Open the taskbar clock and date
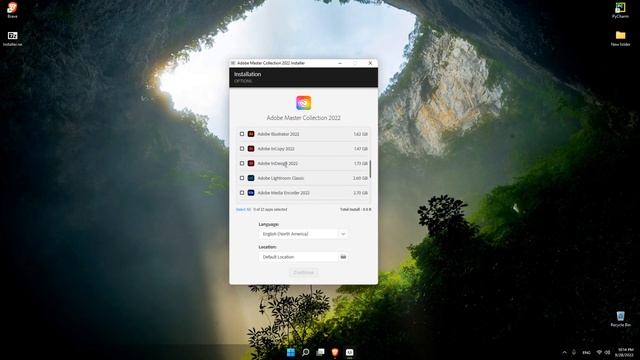Image resolution: width=640 pixels, height=360 pixels. (625, 352)
